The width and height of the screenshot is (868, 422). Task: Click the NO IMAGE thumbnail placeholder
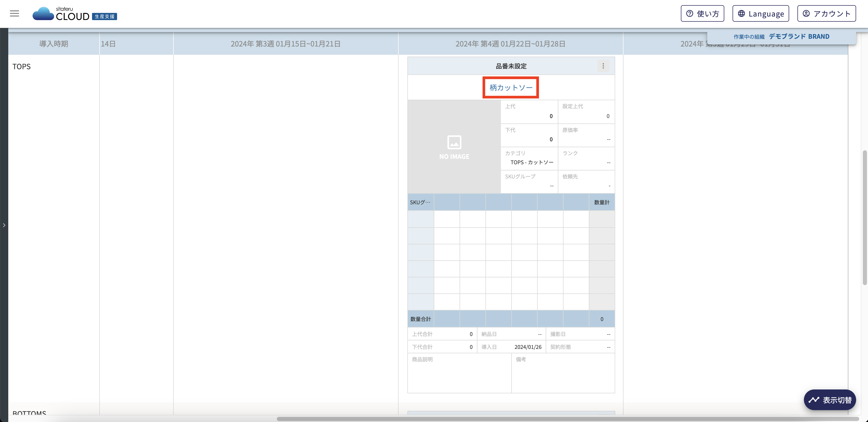454,146
